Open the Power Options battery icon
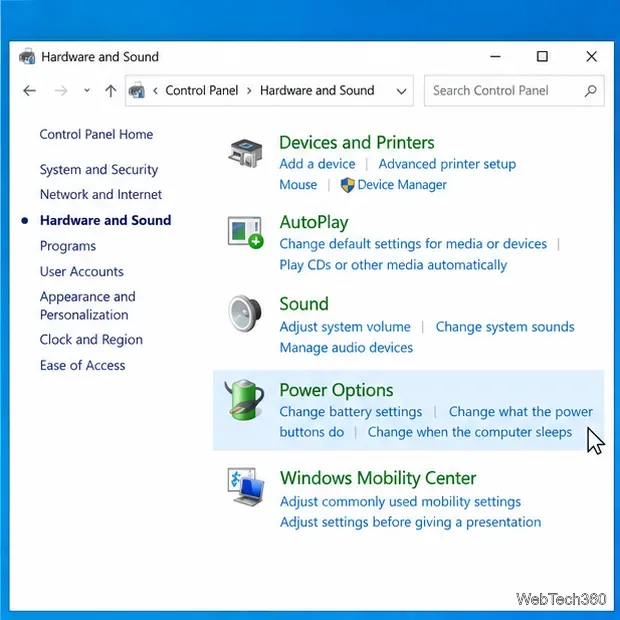The height and width of the screenshot is (620, 620). 244,400
